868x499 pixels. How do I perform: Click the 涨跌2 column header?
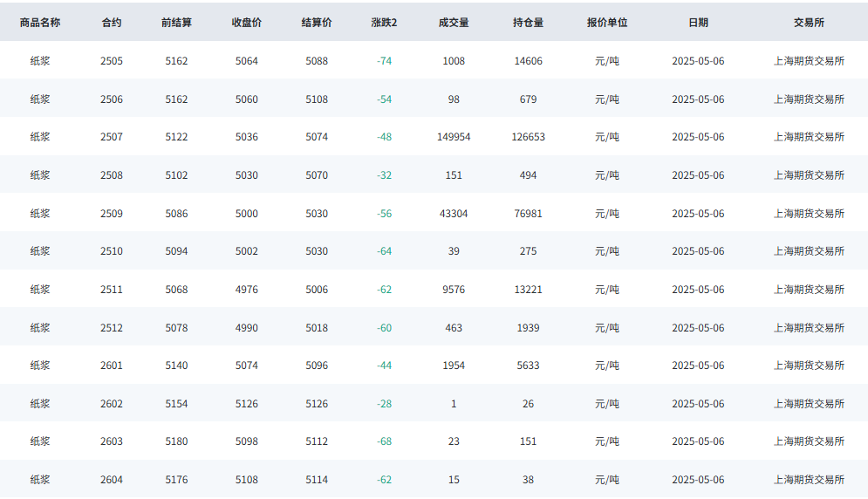click(x=384, y=23)
